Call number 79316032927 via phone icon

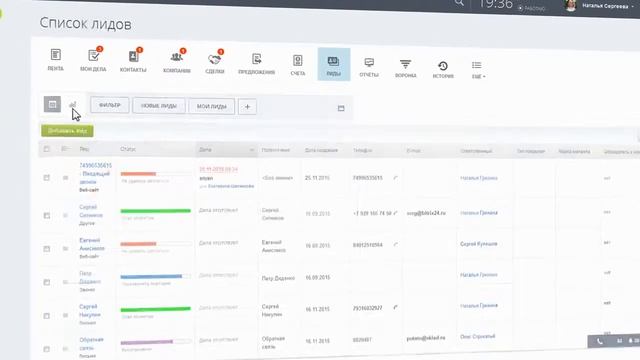(x=395, y=308)
